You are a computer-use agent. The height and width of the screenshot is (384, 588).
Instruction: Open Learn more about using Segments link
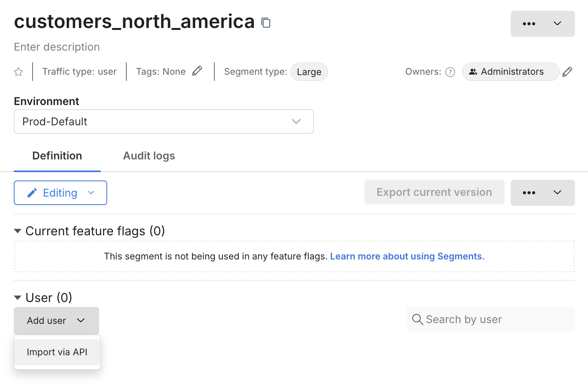pyautogui.click(x=407, y=256)
